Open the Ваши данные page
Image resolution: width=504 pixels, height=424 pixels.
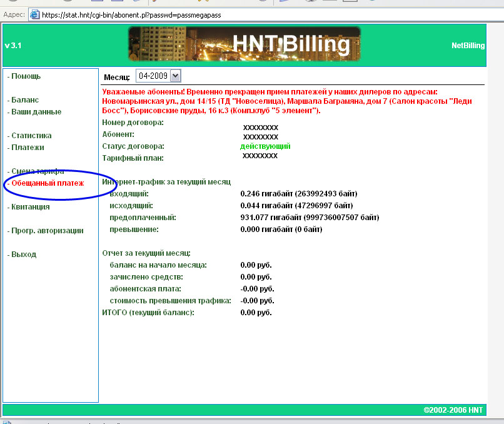tap(36, 112)
